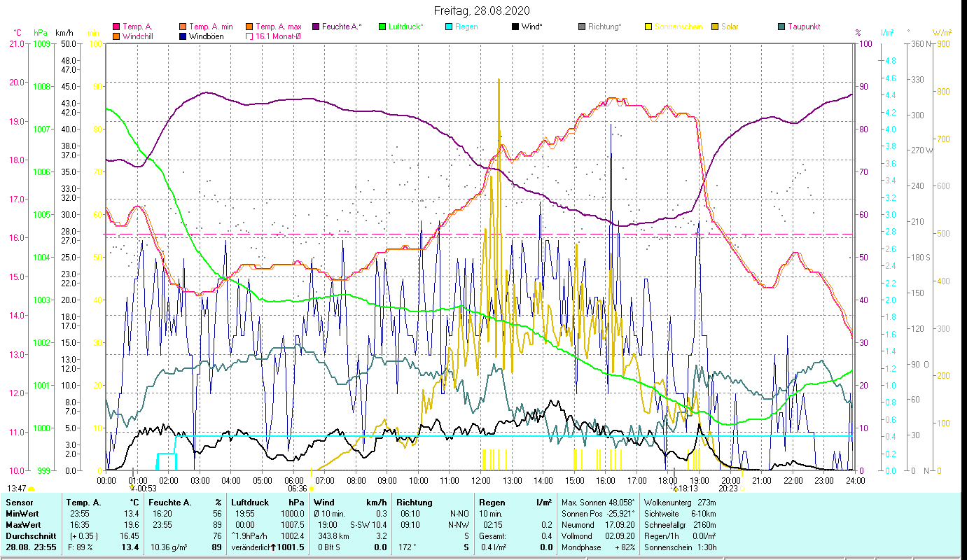
Task: Click the Windchill legend label
Action: 138,36
